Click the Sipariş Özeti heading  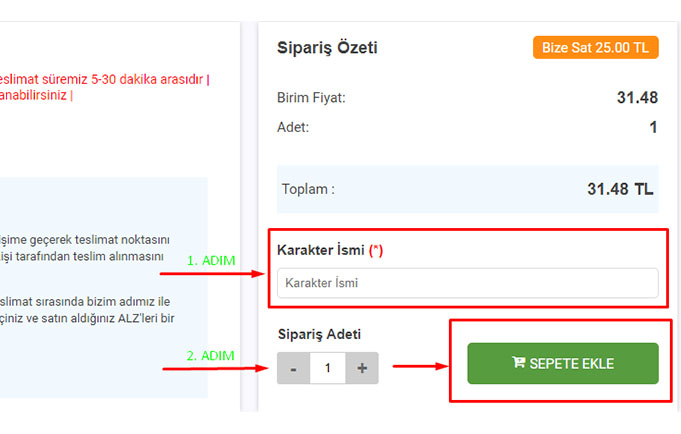[x=327, y=48]
